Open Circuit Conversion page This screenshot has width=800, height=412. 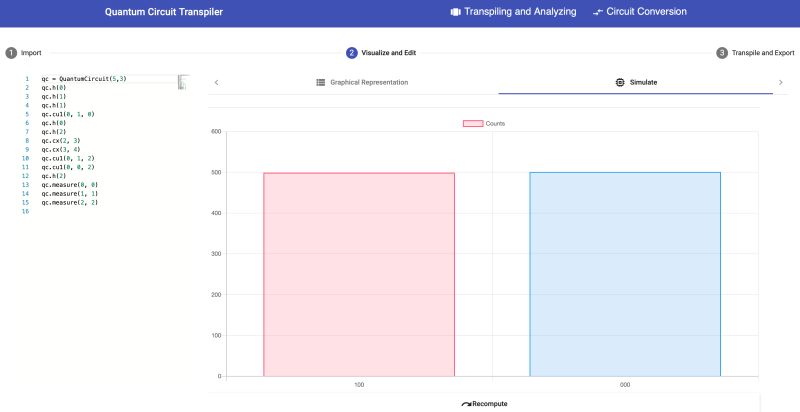[640, 12]
